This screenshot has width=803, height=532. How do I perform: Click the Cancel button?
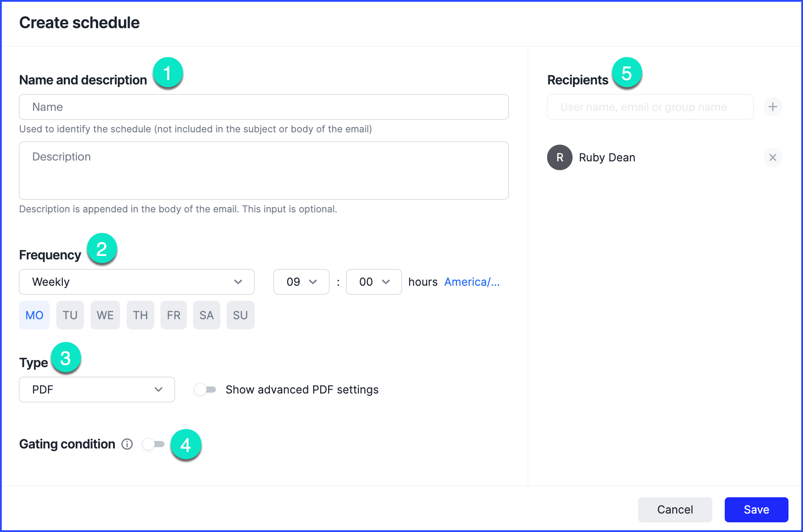[x=675, y=510]
